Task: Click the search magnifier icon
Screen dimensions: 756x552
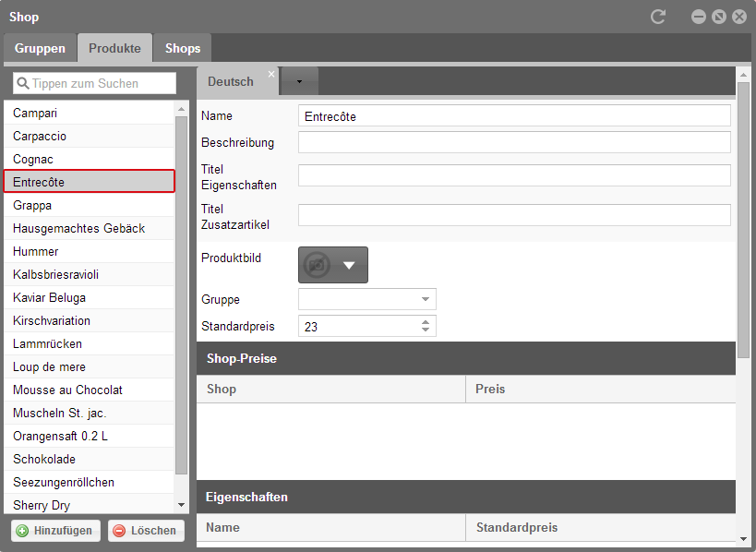Action: click(23, 83)
